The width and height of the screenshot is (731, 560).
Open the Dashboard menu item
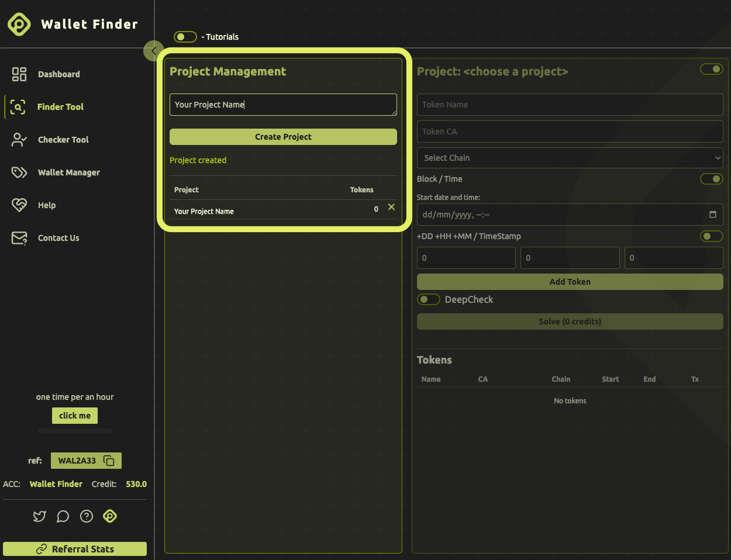(x=58, y=74)
